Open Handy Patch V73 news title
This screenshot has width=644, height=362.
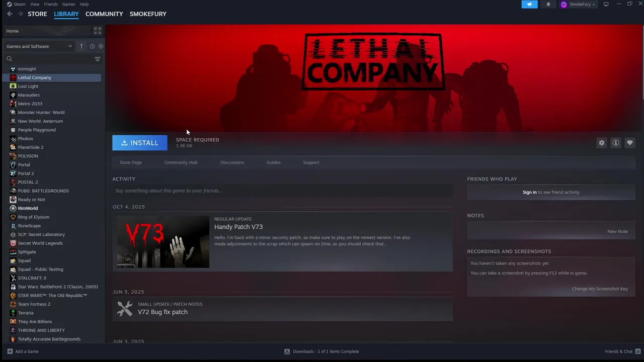tap(238, 227)
